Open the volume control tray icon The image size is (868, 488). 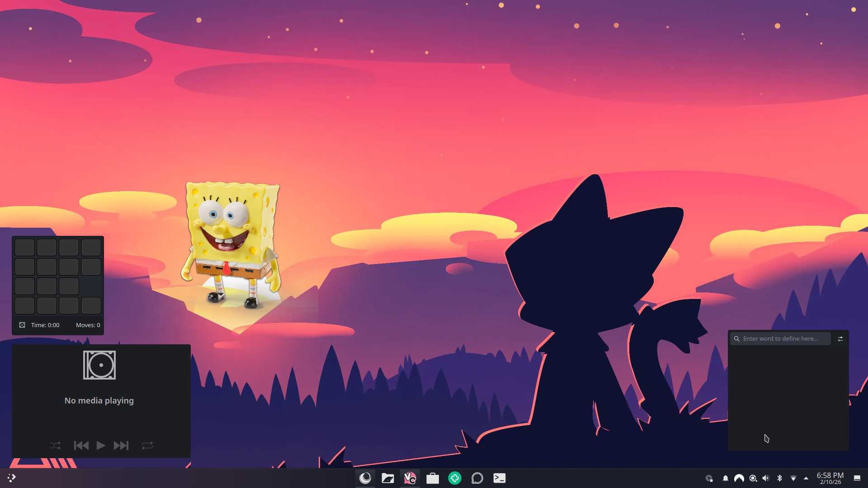(x=766, y=478)
